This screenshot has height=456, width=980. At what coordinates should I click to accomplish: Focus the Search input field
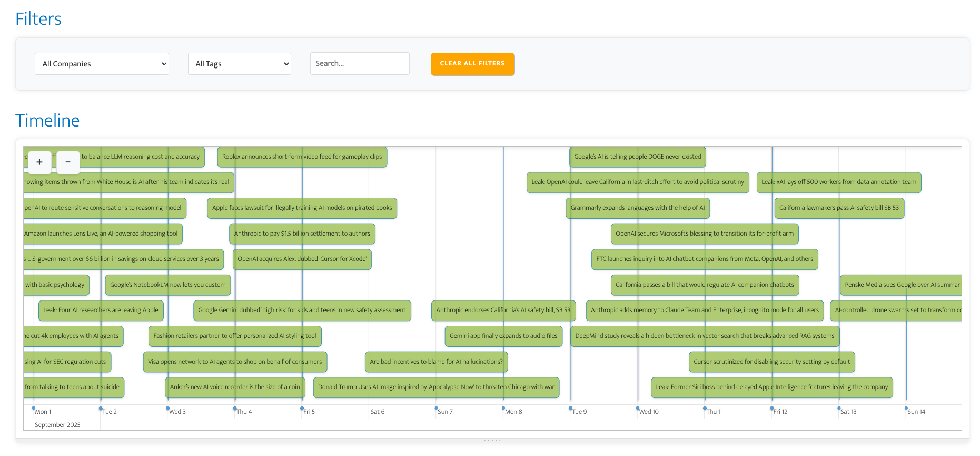[359, 64]
